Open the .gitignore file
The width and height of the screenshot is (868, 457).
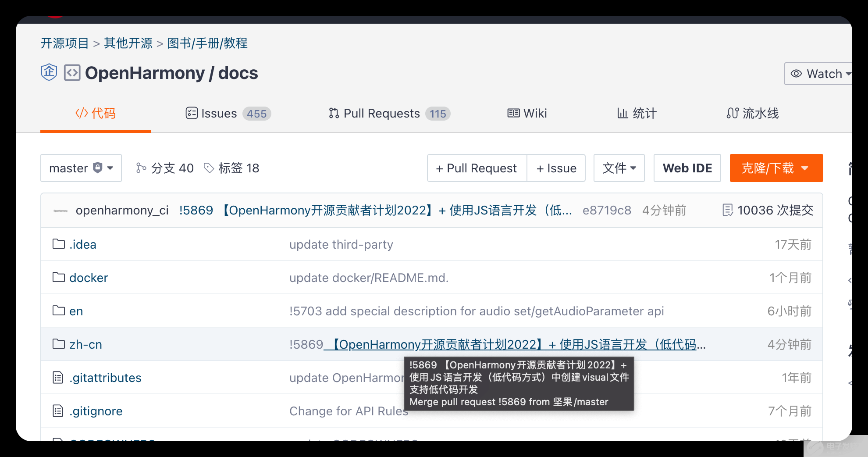point(96,411)
